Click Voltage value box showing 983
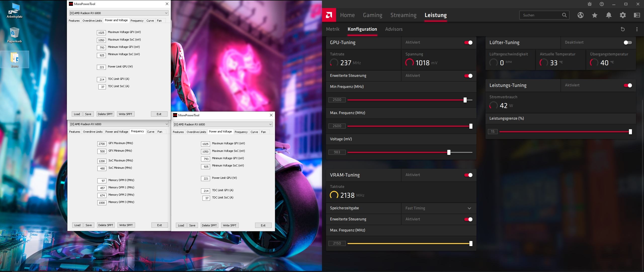Screen dimensions: 644x272 337,152
